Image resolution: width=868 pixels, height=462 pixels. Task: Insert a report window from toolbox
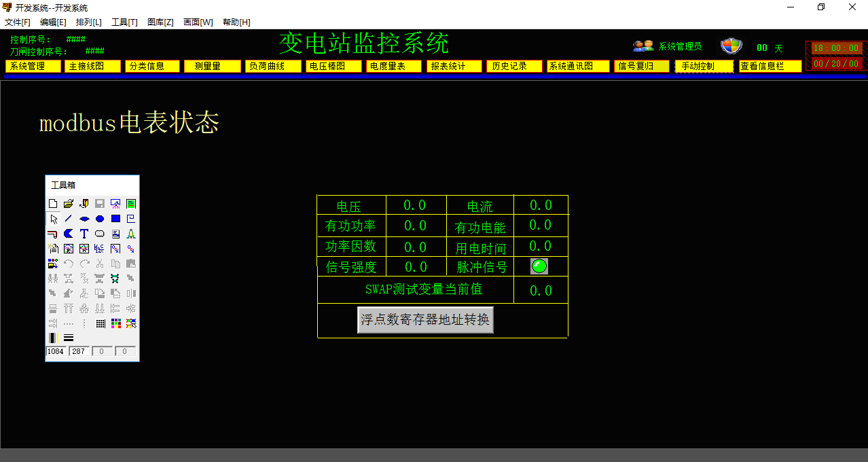(x=53, y=249)
